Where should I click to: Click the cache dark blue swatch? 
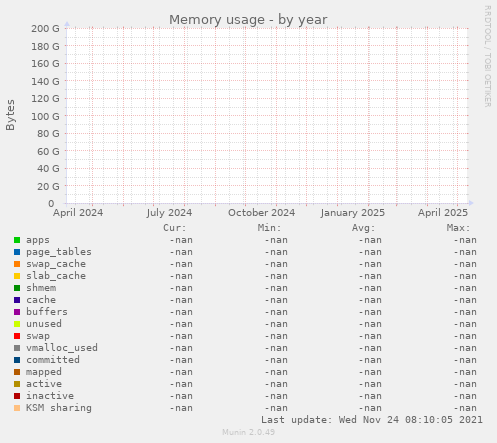point(17,300)
